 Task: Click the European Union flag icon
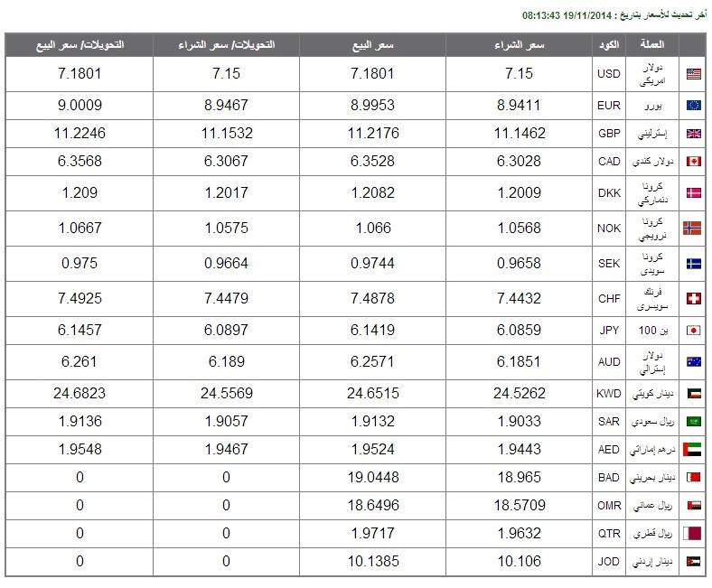[693, 106]
